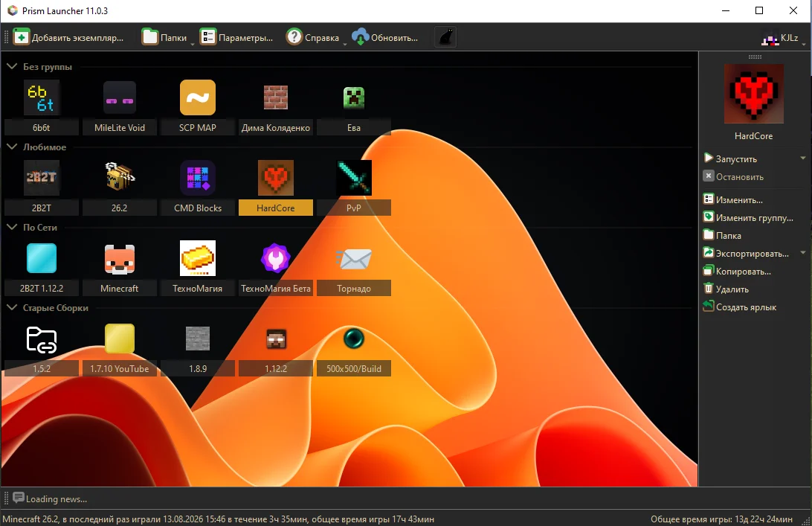
Task: Click Экспортировать export option
Action: pos(747,254)
